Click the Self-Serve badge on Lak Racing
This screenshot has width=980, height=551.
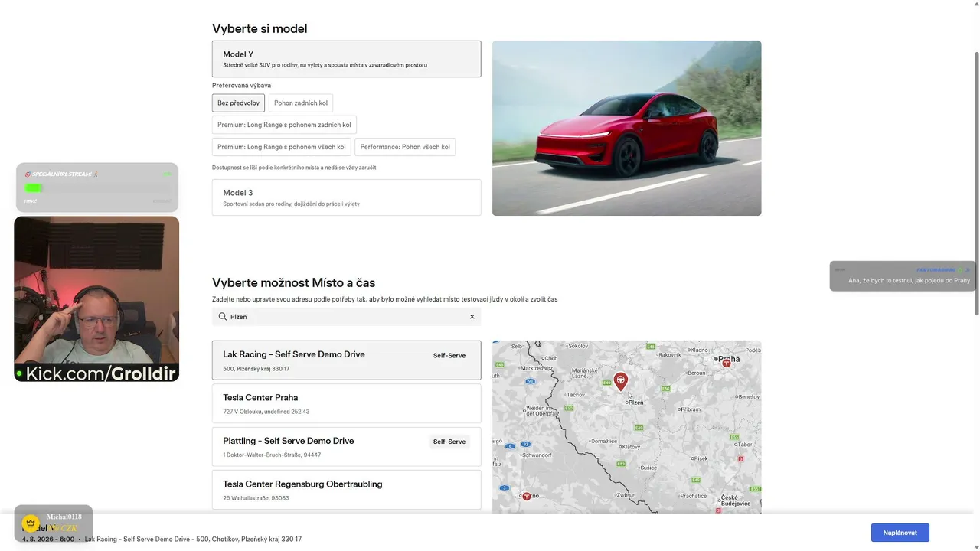(449, 356)
